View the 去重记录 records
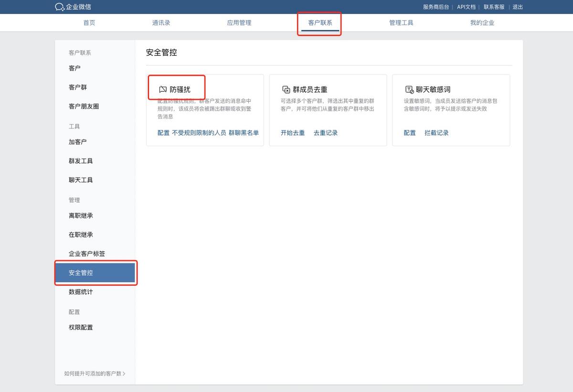This screenshot has width=573, height=392. [326, 133]
